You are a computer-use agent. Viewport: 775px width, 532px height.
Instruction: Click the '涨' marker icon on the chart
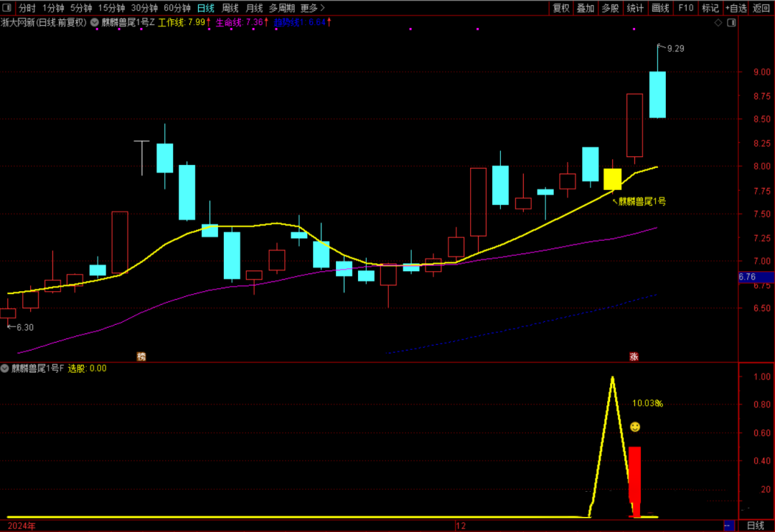tap(634, 356)
